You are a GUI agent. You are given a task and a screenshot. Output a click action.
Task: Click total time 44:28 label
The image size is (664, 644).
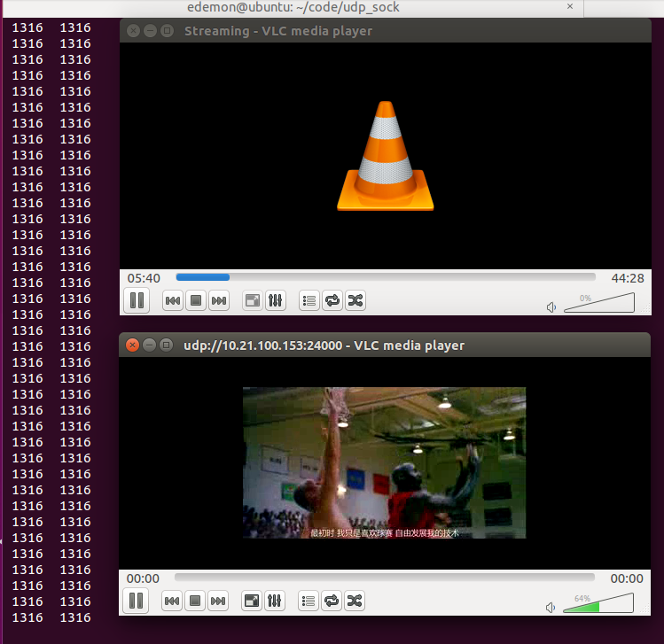point(628,278)
